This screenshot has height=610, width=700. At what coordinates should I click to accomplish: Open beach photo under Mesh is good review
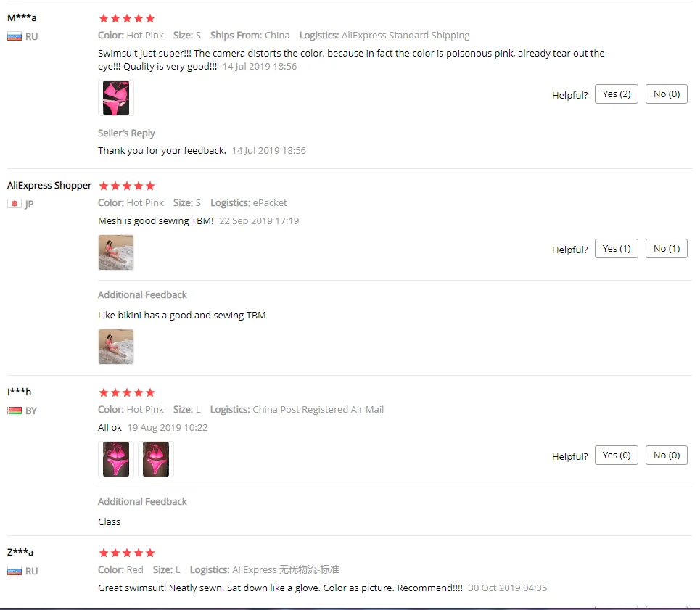click(x=116, y=252)
